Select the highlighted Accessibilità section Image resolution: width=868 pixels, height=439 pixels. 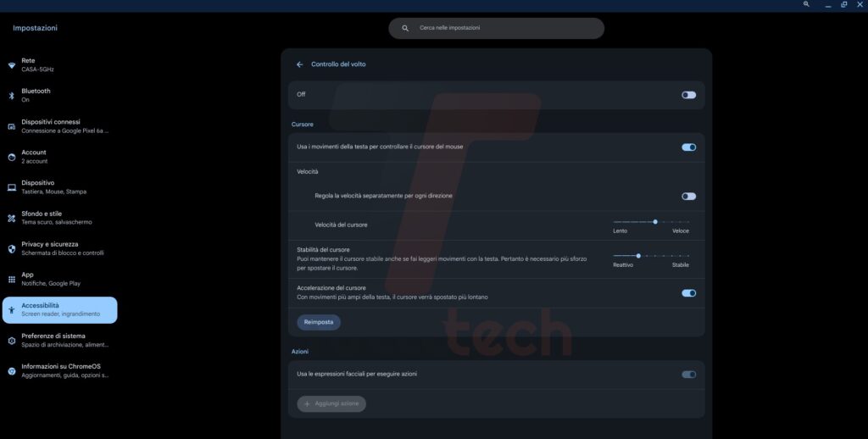pos(60,310)
